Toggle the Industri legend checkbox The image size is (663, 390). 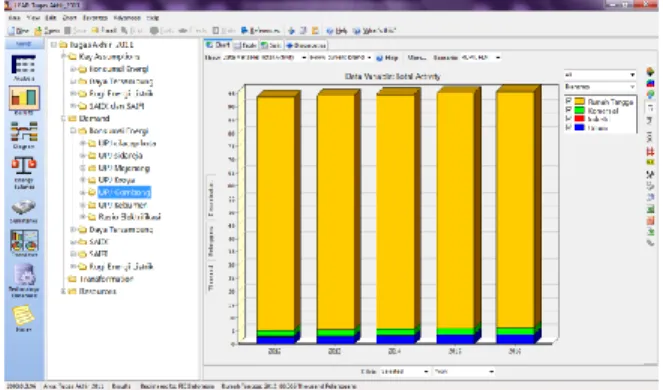pyautogui.click(x=568, y=118)
